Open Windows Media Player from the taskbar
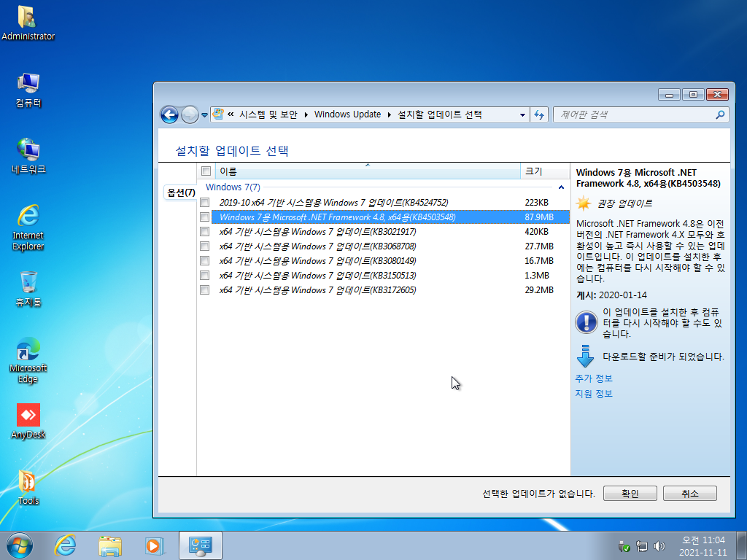Image resolution: width=747 pixels, height=560 pixels. pos(155,545)
